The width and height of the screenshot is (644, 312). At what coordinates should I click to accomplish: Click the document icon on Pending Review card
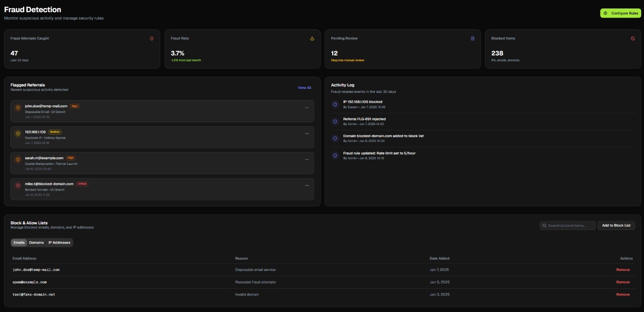pyautogui.click(x=473, y=39)
